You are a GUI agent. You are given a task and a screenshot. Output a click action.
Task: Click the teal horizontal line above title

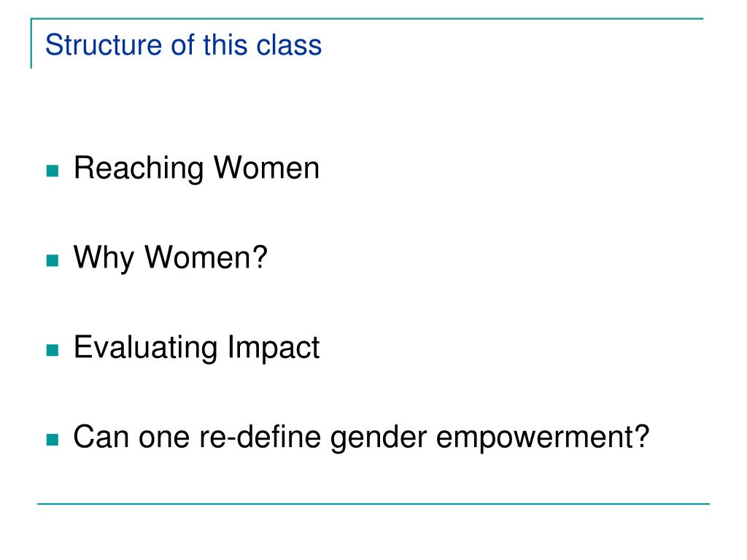coord(367,18)
